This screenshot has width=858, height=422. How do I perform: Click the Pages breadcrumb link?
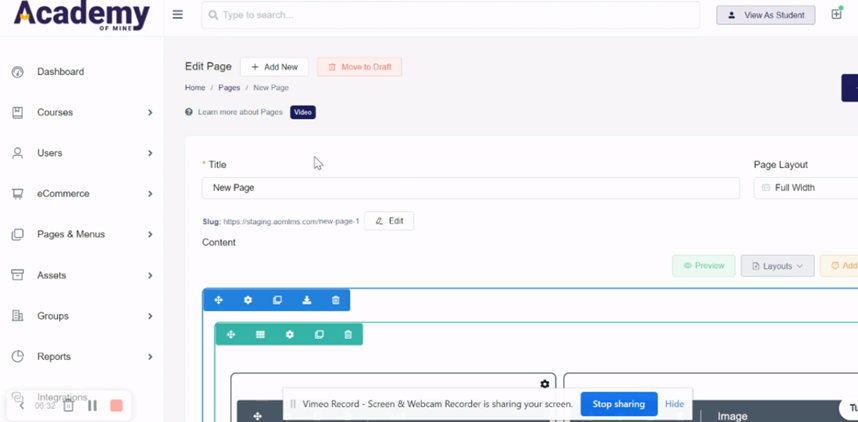tap(229, 88)
